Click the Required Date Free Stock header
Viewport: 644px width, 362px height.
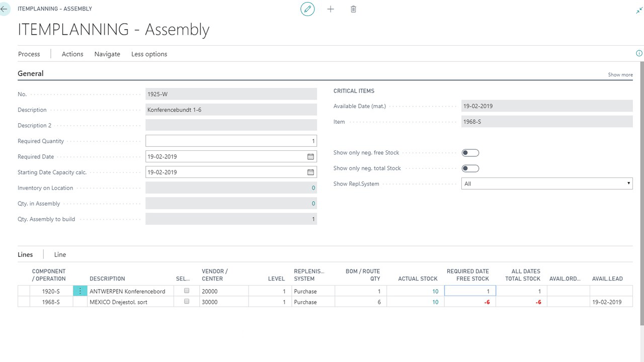[467, 275]
